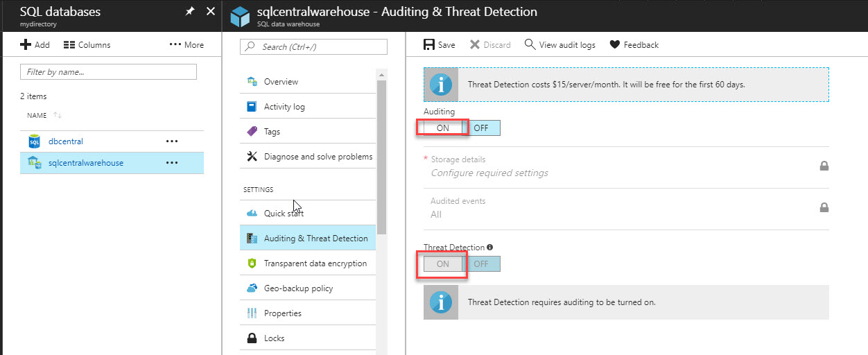Turn Threat Detection ON
The height and width of the screenshot is (355, 868).
click(442, 264)
